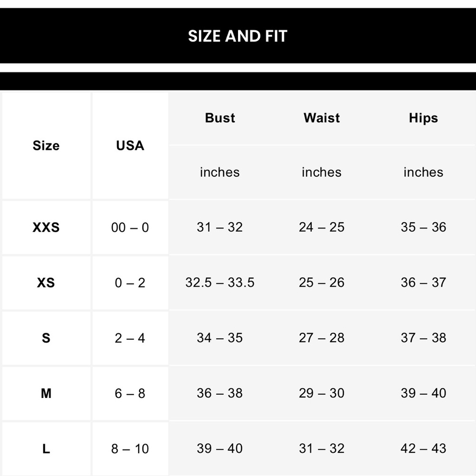Click the waist measurement 24 – 25
The image size is (476, 476).
[x=322, y=228]
